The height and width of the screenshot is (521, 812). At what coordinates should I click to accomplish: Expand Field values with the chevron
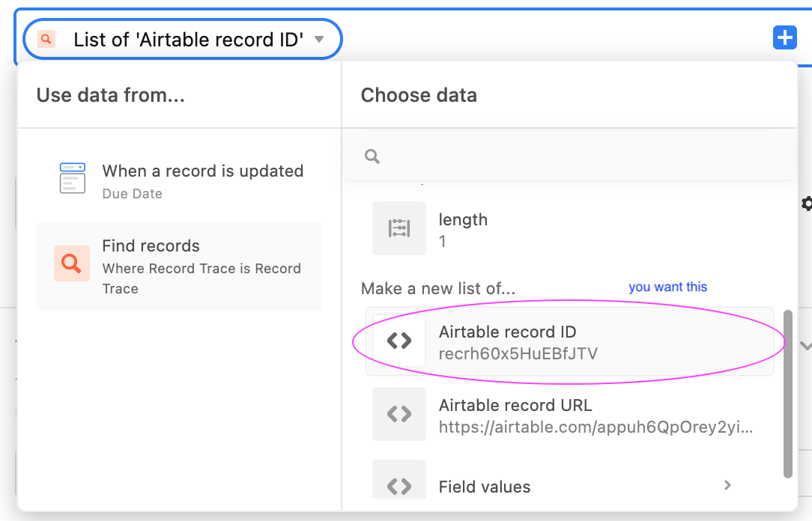(727, 485)
